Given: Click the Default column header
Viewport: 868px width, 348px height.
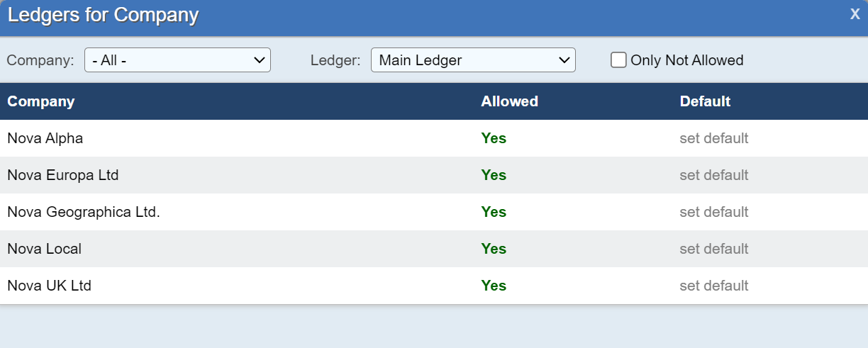Looking at the screenshot, I should [705, 101].
